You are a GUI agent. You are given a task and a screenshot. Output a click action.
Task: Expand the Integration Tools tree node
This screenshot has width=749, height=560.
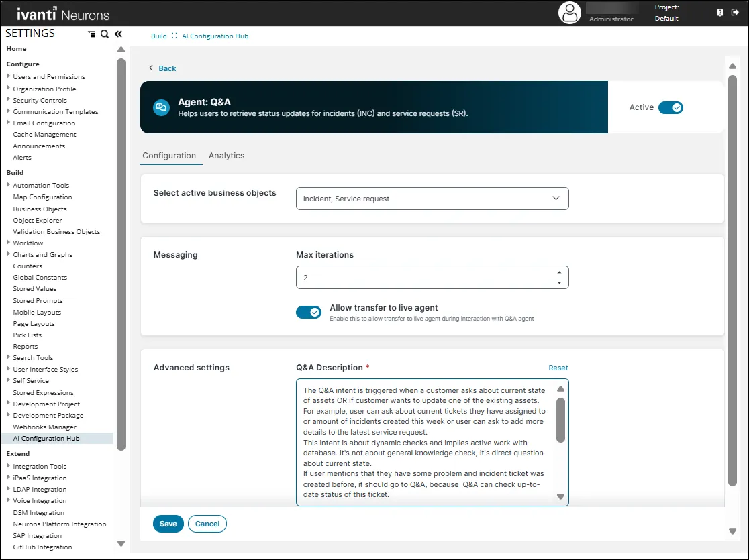coord(8,466)
